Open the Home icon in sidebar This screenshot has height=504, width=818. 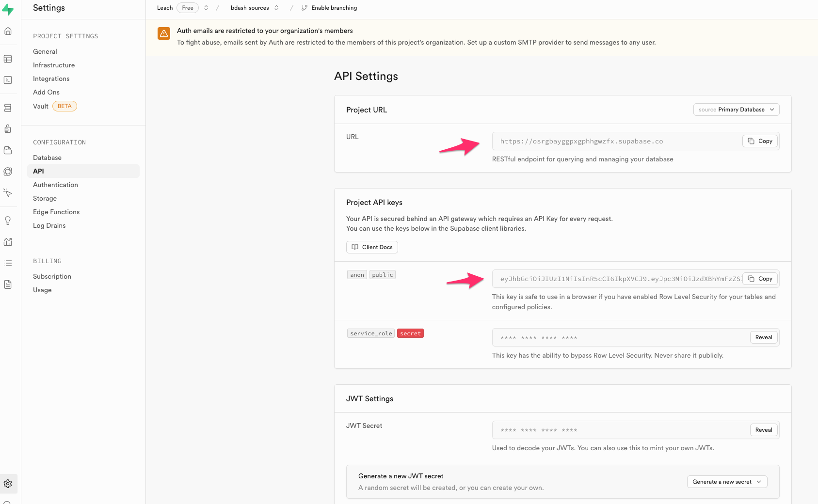[x=8, y=31]
